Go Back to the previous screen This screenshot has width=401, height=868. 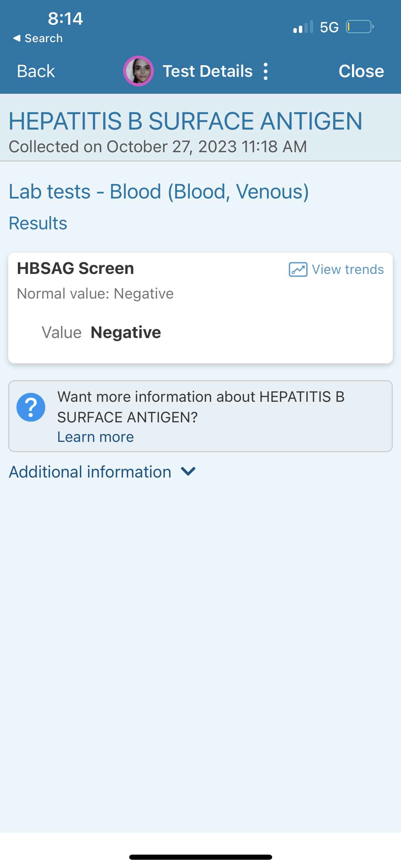[36, 71]
